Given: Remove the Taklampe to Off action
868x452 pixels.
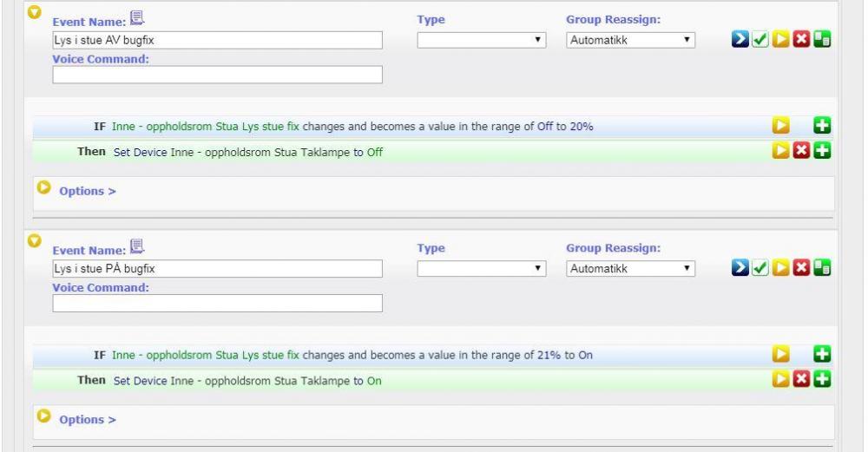Looking at the screenshot, I should pos(801,152).
